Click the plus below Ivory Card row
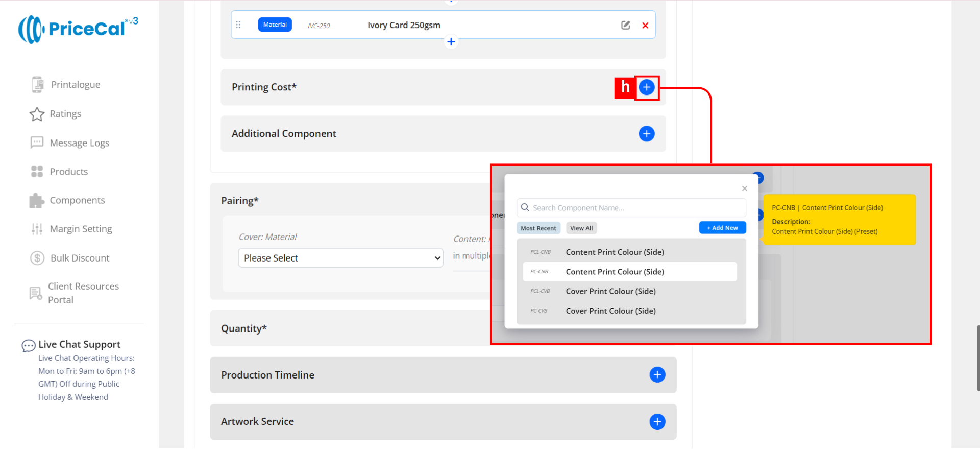The width and height of the screenshot is (980, 449). [451, 42]
